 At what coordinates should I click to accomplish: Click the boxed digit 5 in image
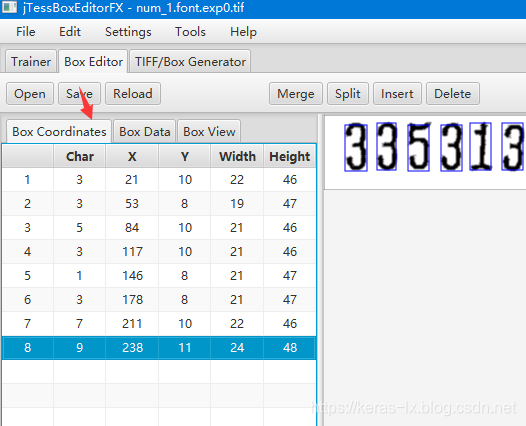click(x=419, y=147)
